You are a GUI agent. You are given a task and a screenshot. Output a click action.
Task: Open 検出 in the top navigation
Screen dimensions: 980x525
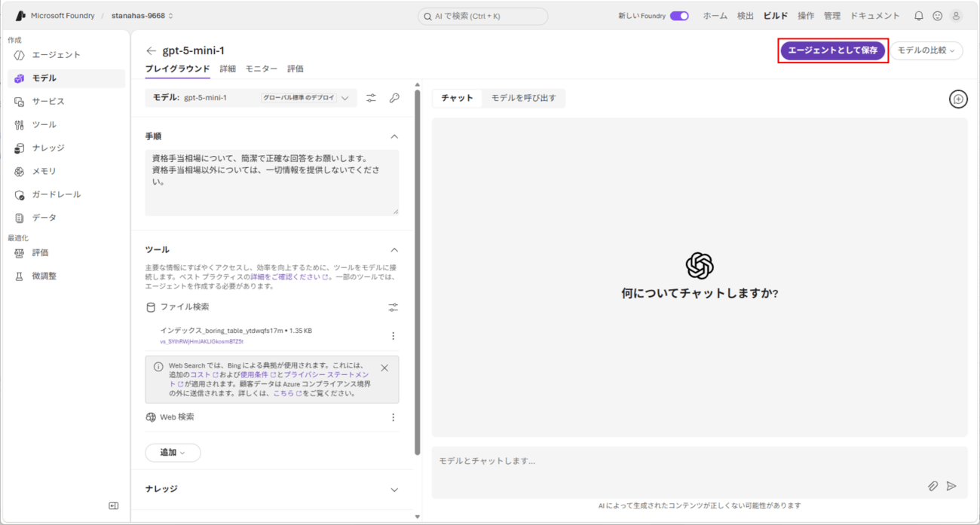click(x=746, y=16)
